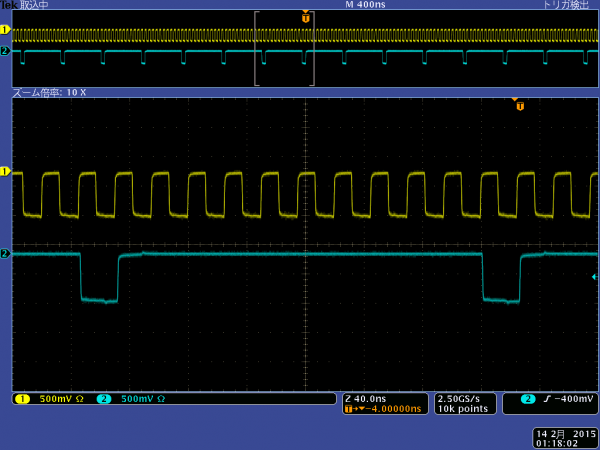600x450 pixels.
Task: Click the yellow channel 1 badge in readout
Action: point(23,399)
